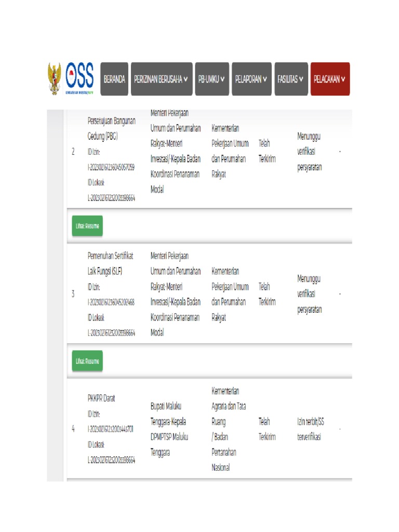Image resolution: width=399 pixels, height=532 pixels.
Task: Expand the PERIZINAN BERUSAHA dropdown
Action: (161, 79)
